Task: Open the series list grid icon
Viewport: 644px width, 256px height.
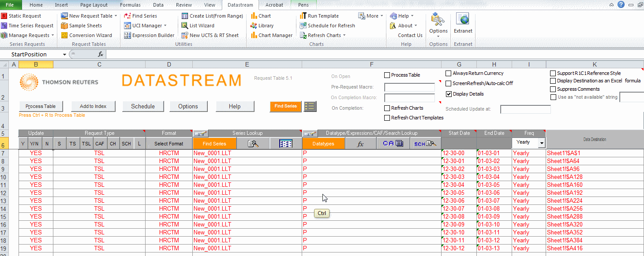Action: pyautogui.click(x=285, y=143)
